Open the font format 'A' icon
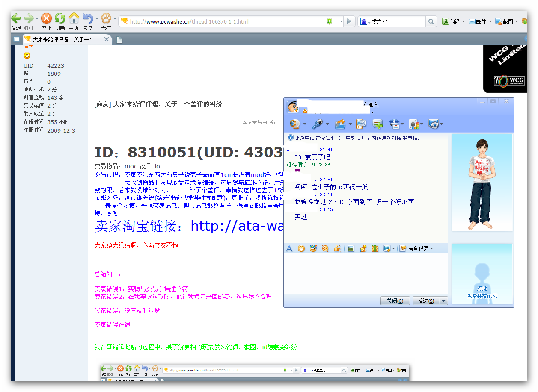Image resolution: width=538 pixels, height=392 pixels. click(289, 248)
